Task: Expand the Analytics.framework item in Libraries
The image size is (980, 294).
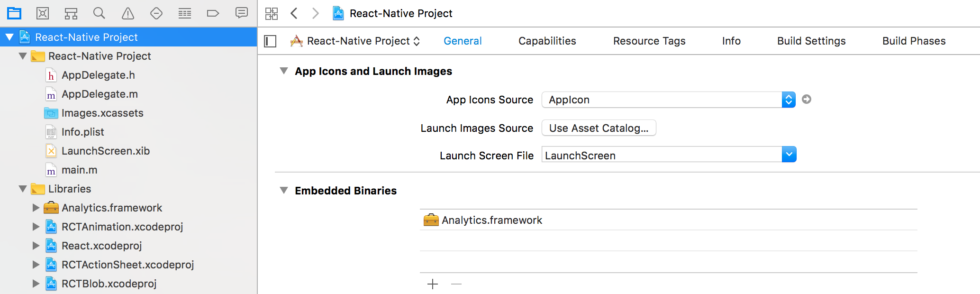Action: point(36,208)
